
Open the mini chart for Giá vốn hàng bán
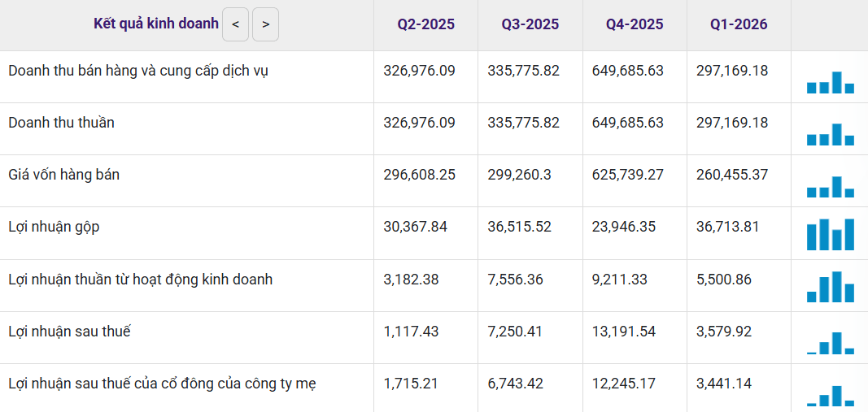pyautogui.click(x=831, y=187)
